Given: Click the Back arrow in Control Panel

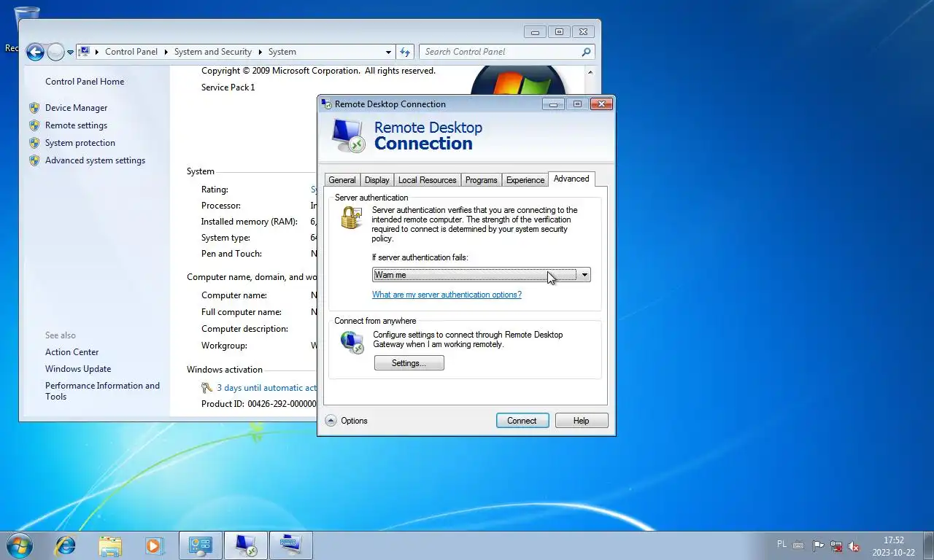Looking at the screenshot, I should 35,52.
